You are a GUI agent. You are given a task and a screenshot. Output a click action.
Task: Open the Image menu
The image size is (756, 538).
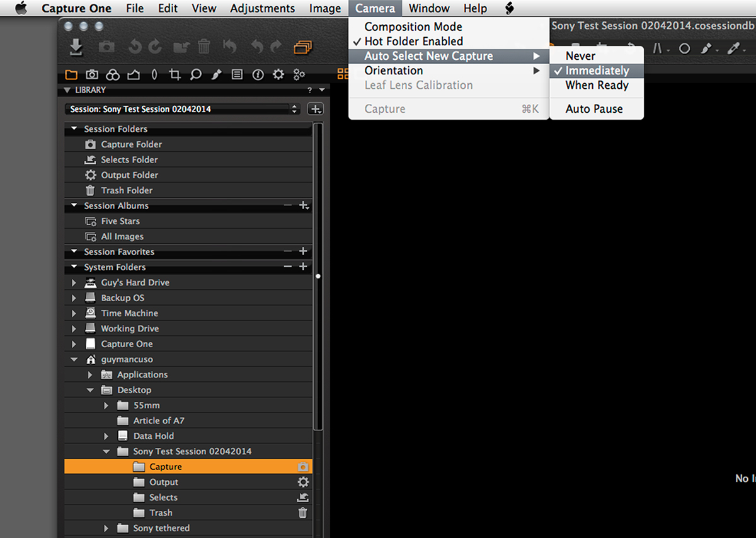click(325, 8)
